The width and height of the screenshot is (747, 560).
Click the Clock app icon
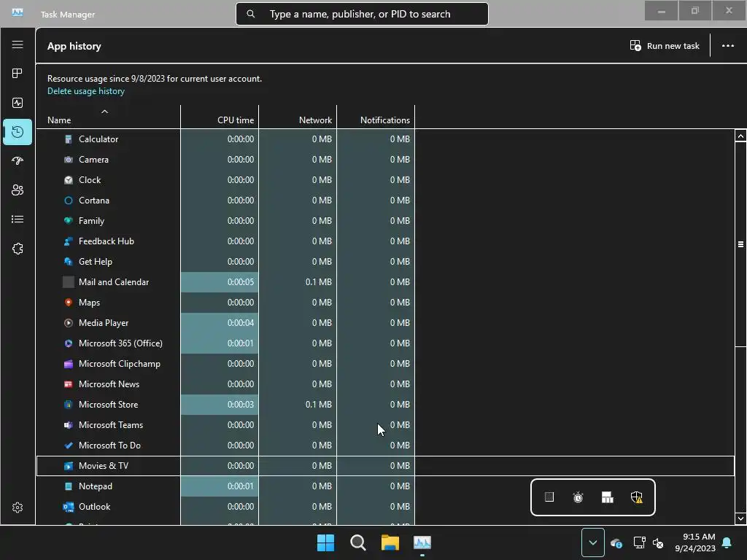coord(69,180)
